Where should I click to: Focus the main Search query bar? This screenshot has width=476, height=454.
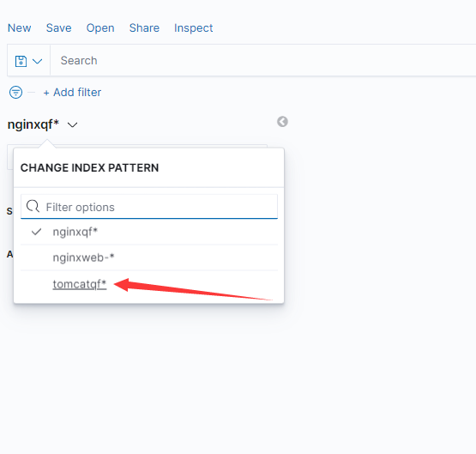pos(263,60)
